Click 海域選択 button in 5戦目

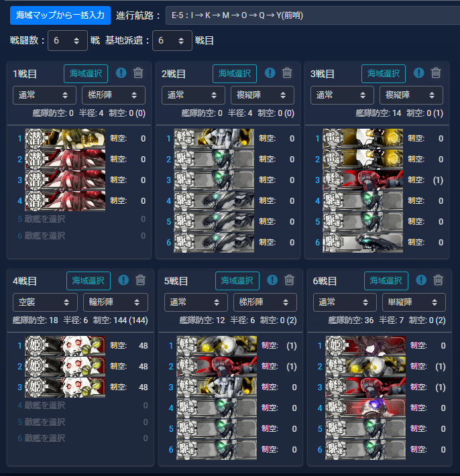pyautogui.click(x=237, y=281)
